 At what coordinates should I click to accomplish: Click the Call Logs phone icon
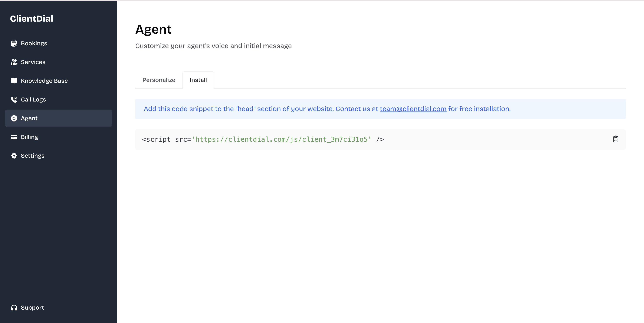pyautogui.click(x=14, y=100)
